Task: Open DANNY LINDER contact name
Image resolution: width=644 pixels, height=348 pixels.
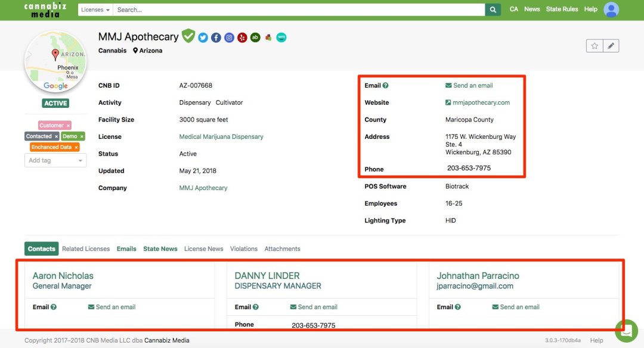Action: coord(267,276)
